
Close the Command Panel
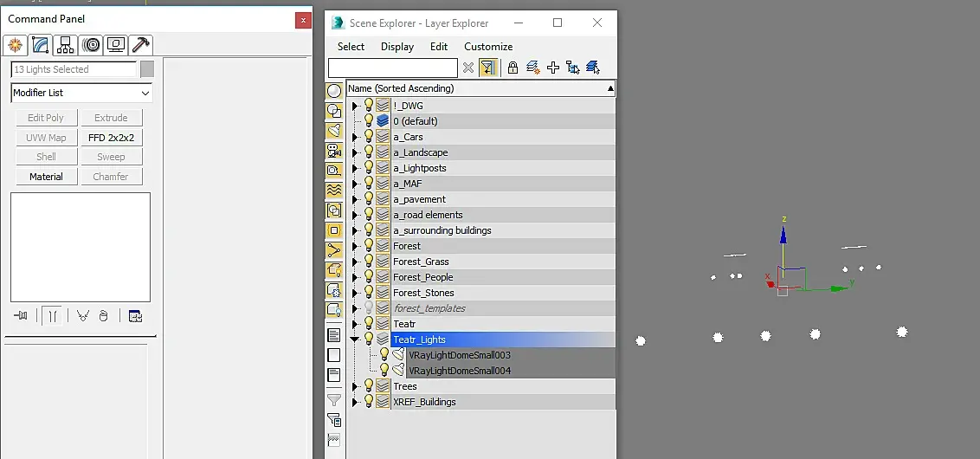[x=303, y=20]
